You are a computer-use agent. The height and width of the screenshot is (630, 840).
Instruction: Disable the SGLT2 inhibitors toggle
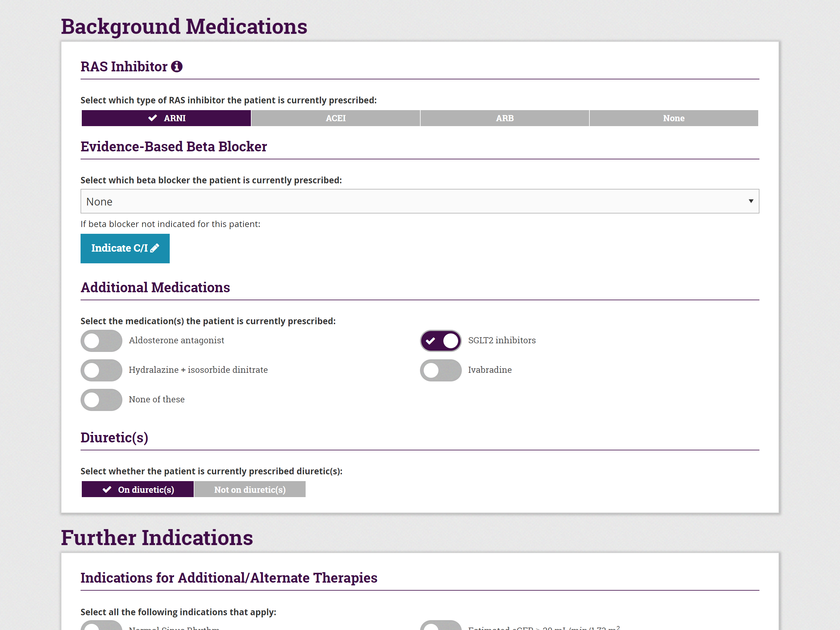pyautogui.click(x=441, y=341)
